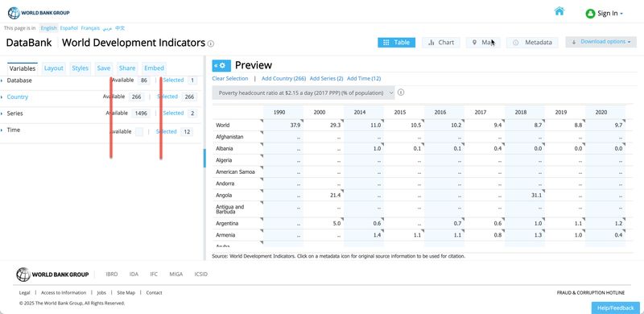Click the Argentina row label
Screen dimensions: 644x314
coord(227,224)
